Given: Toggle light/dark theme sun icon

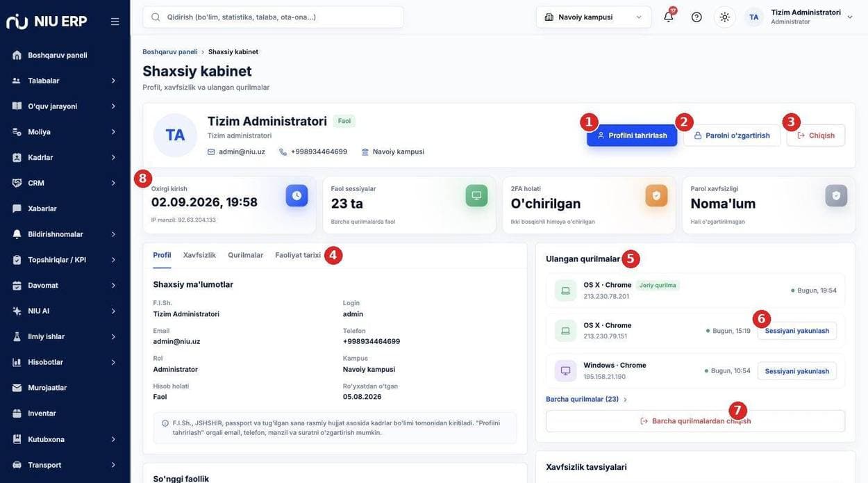Looking at the screenshot, I should tap(725, 17).
